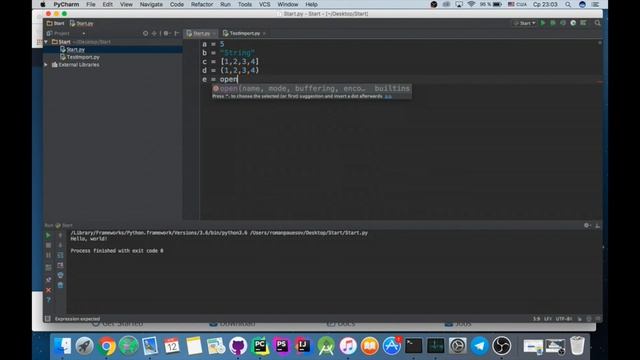Click the Start.py breadcrumb in navigation bar
Image resolution: width=640 pixels, height=360 pixels.
(x=81, y=23)
